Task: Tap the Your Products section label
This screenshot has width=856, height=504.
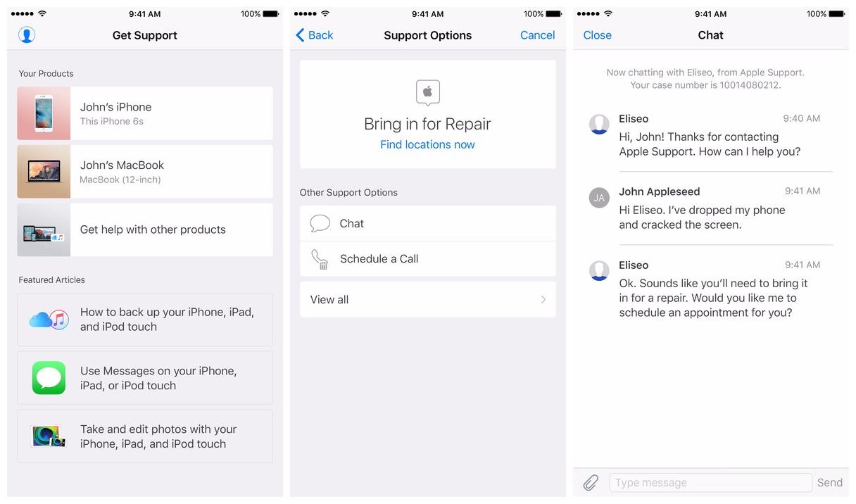Action: 46,73
